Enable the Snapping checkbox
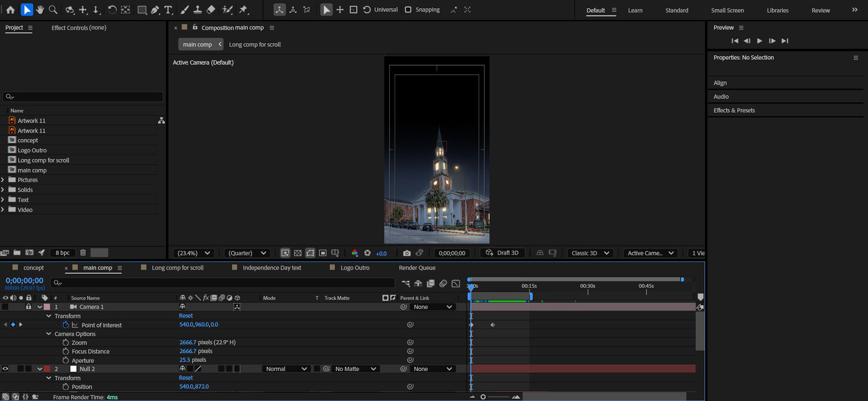The height and width of the screenshot is (401, 868). point(408,10)
